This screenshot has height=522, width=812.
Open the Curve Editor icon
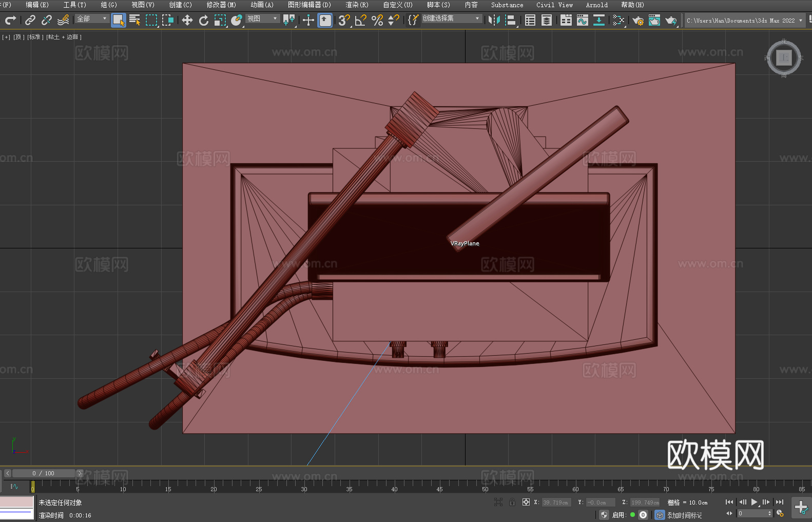[583, 20]
